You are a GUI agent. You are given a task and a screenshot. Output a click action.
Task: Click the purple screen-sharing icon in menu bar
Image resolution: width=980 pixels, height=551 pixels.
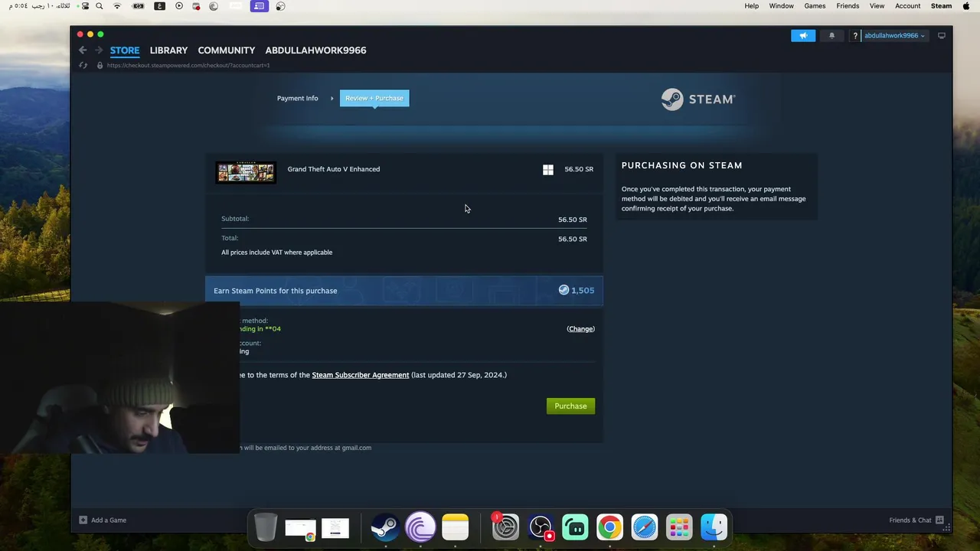259,6
